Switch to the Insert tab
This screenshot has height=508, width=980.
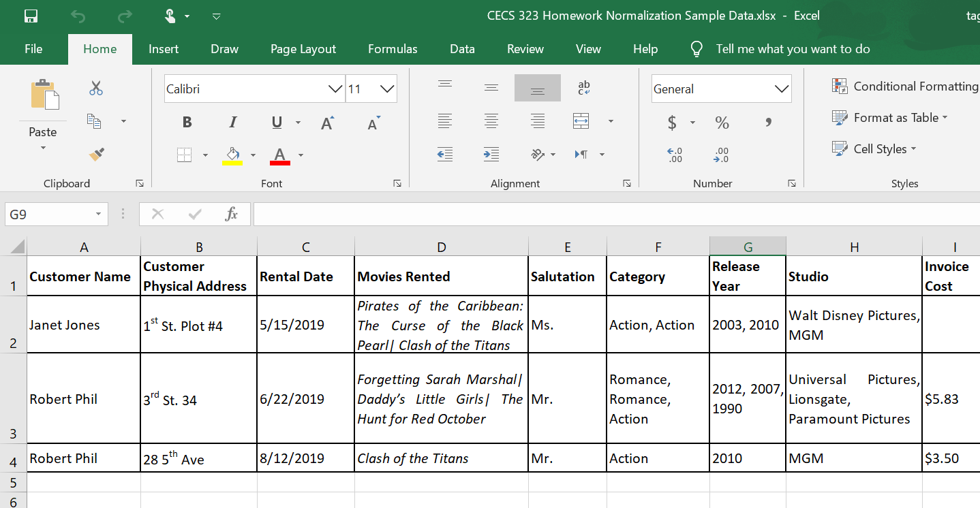pos(164,49)
